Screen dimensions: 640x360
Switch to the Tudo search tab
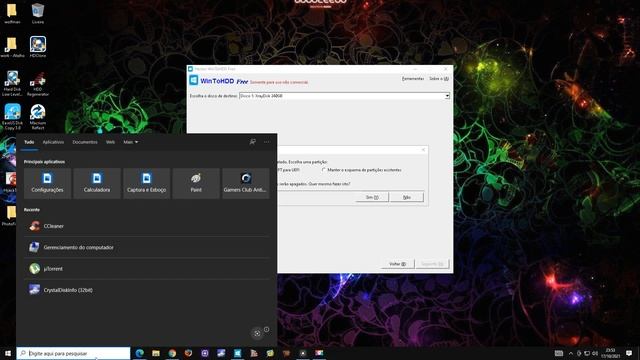[x=29, y=142]
